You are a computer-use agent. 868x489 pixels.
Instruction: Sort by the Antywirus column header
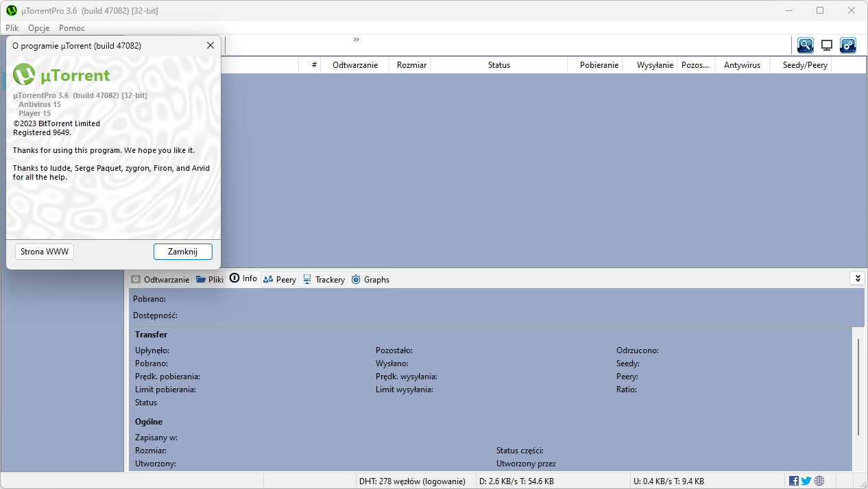(x=742, y=65)
